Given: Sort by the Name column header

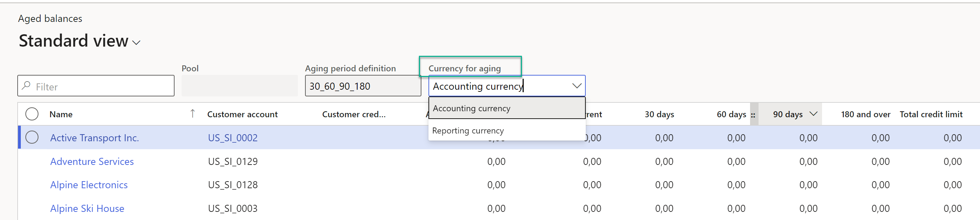Looking at the screenshot, I should (61, 114).
